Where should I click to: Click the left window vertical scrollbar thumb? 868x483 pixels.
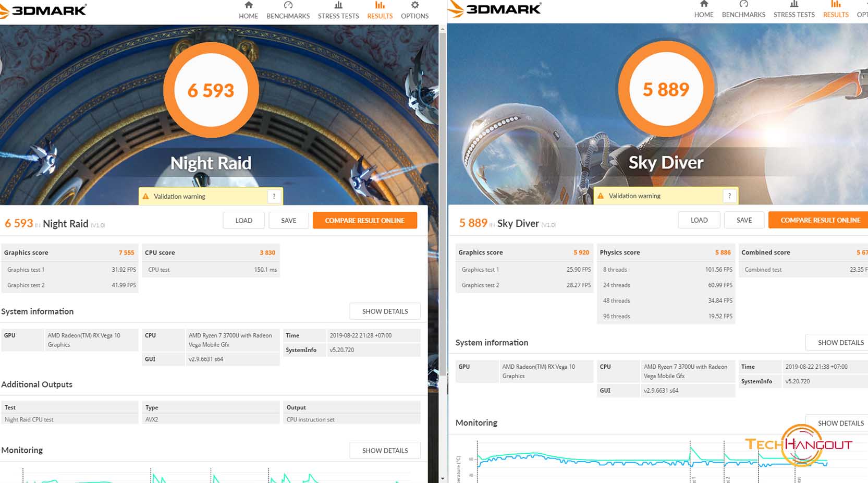(x=443, y=203)
